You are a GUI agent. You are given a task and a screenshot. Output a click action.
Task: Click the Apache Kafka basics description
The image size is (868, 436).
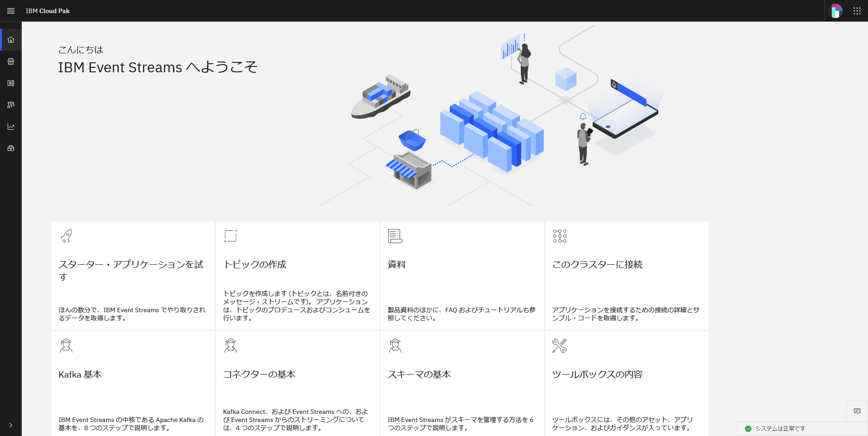(131, 424)
